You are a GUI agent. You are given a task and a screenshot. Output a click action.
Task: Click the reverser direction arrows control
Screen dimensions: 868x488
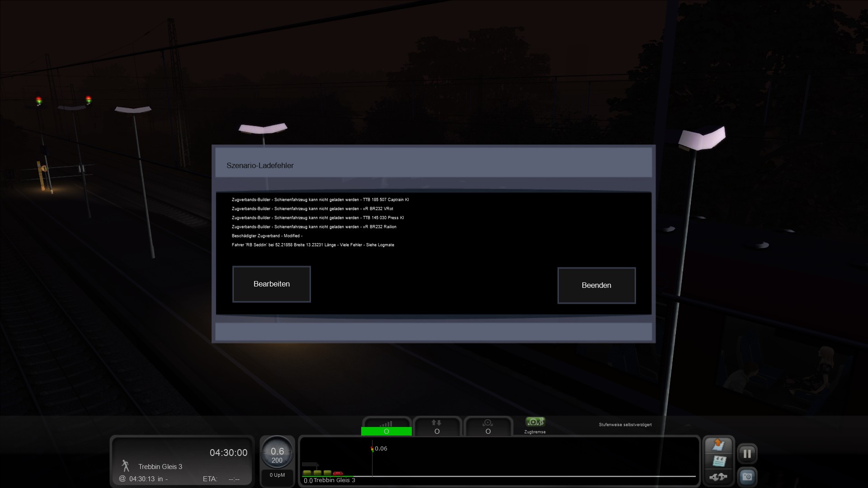[437, 427]
